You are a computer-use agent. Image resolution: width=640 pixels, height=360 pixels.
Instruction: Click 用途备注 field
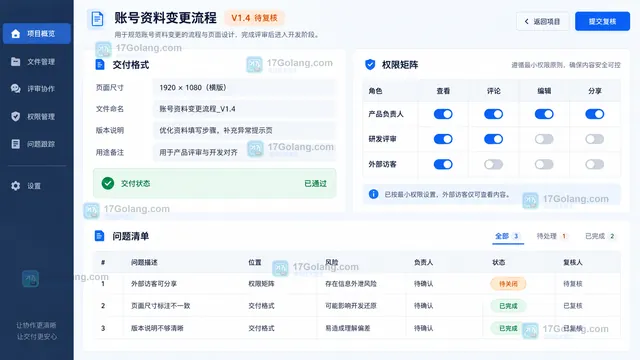pyautogui.click(x=244, y=152)
